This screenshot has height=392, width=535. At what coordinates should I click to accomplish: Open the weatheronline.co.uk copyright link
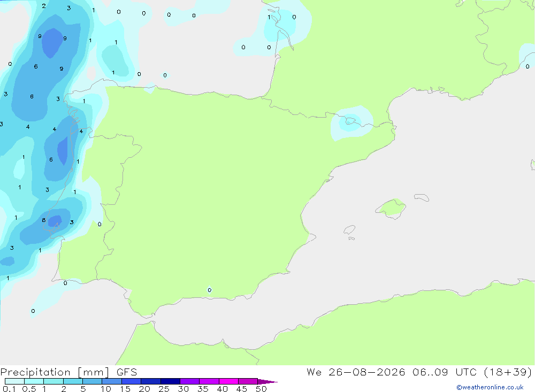(x=490, y=387)
